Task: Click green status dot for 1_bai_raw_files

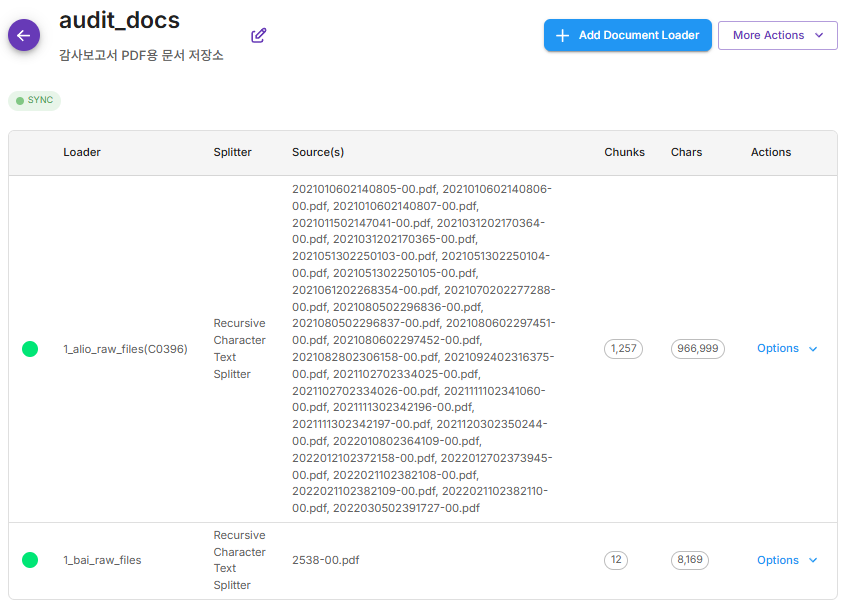Action: [x=30, y=560]
